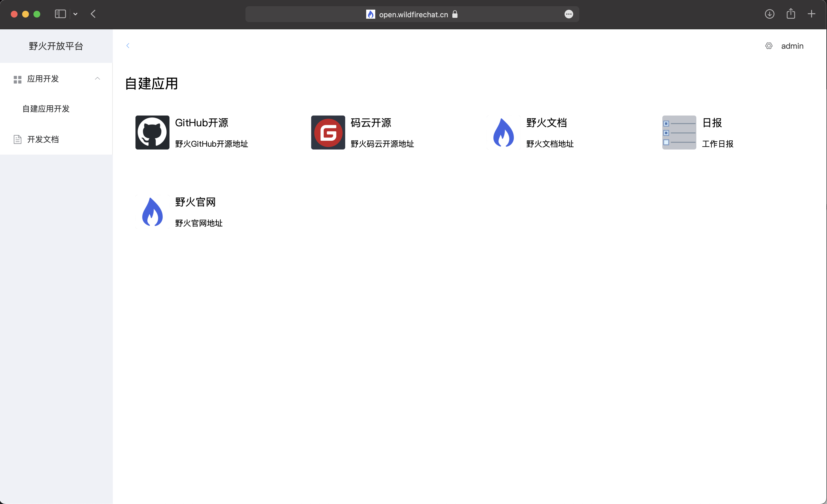
Task: Click the 野火开放平台 title
Action: (x=56, y=46)
